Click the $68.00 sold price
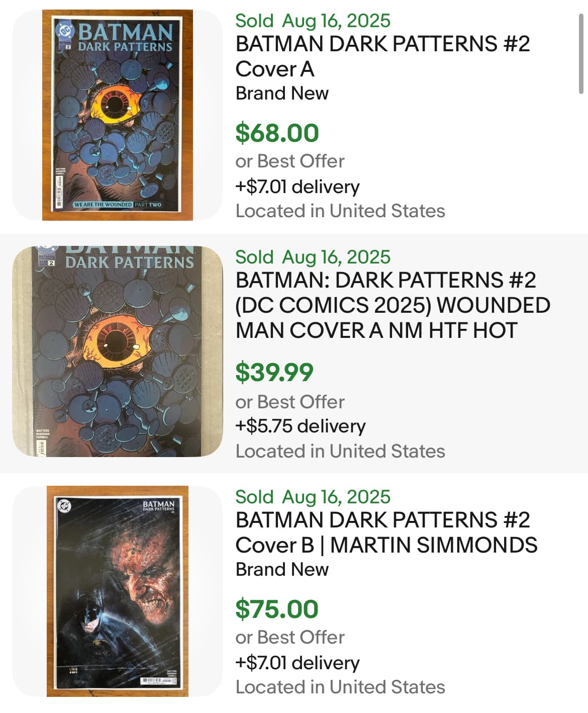588x713 pixels. (x=277, y=133)
